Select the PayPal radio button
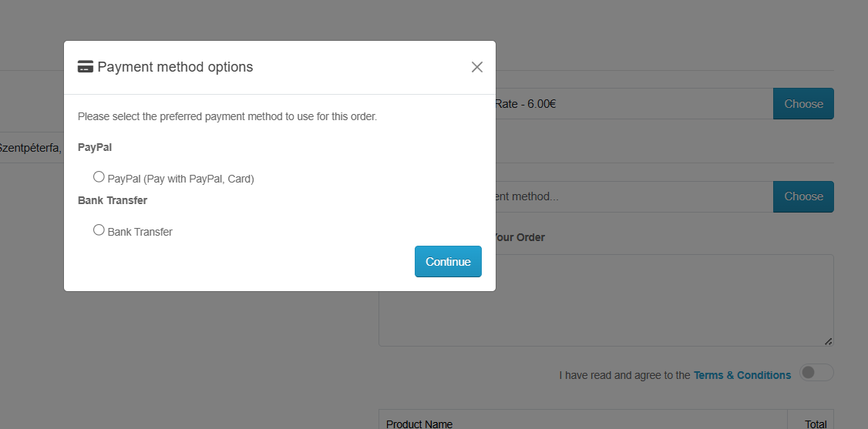The image size is (868, 429). (x=99, y=177)
